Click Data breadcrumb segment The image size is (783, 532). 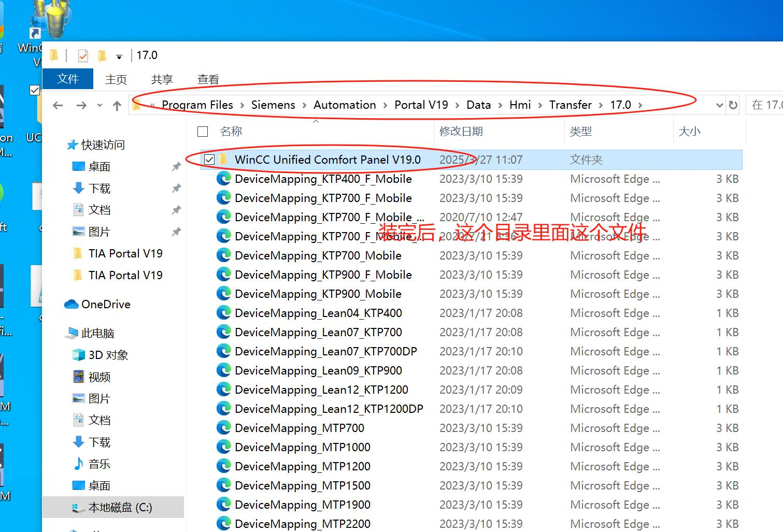click(478, 105)
